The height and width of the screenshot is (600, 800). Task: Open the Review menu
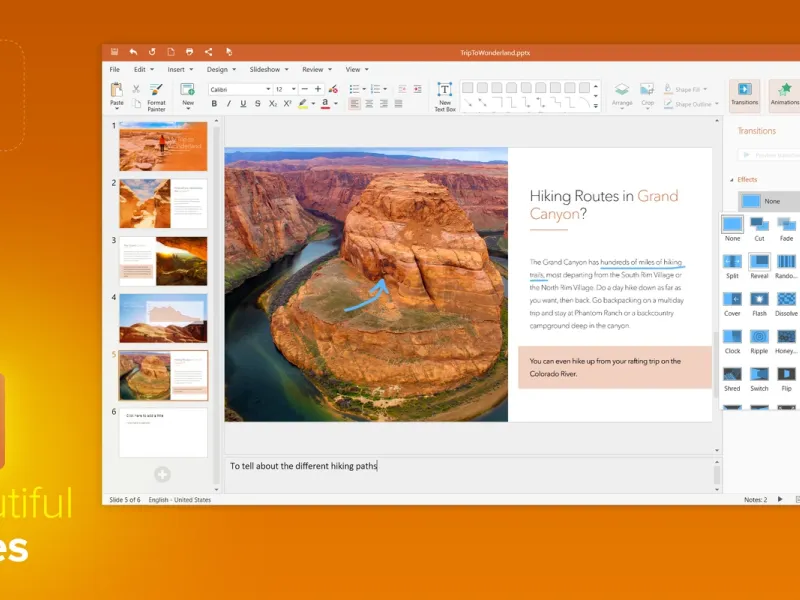[x=317, y=69]
